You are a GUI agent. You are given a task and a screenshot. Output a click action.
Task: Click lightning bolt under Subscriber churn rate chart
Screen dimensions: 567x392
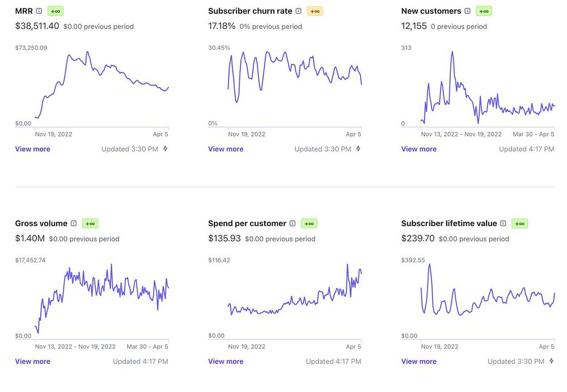coord(358,149)
